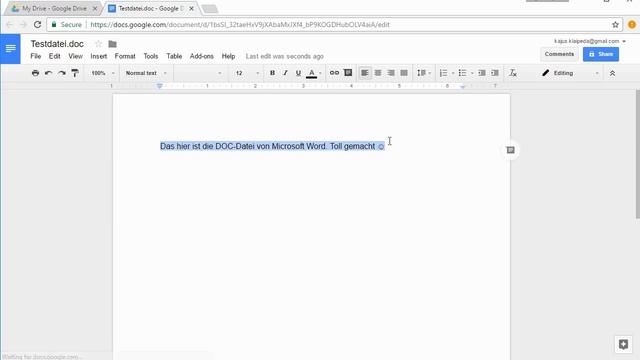Center align the text
The image size is (640, 360).
tap(378, 73)
